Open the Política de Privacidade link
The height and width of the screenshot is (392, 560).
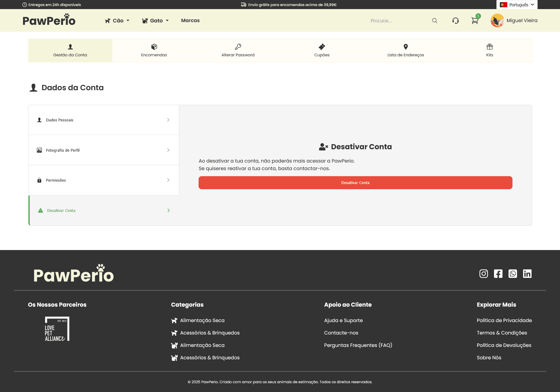point(504,320)
